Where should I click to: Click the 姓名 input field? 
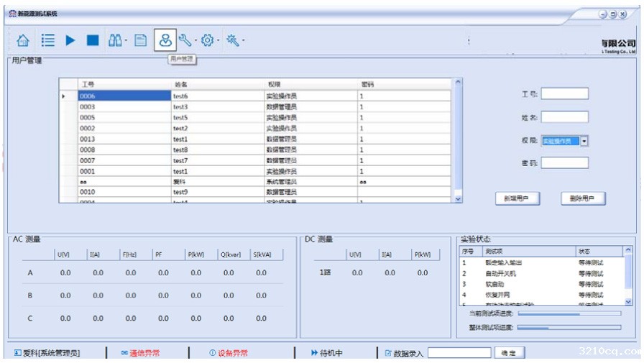565,117
